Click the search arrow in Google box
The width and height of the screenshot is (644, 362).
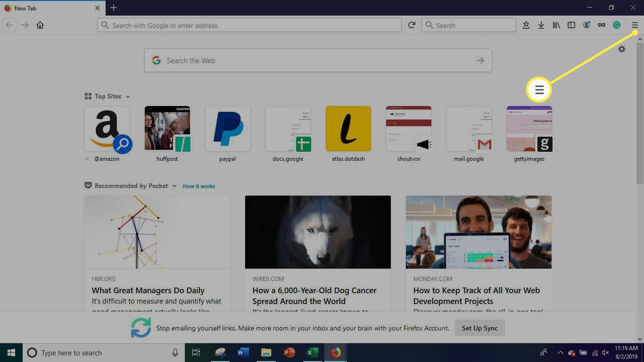pyautogui.click(x=480, y=60)
